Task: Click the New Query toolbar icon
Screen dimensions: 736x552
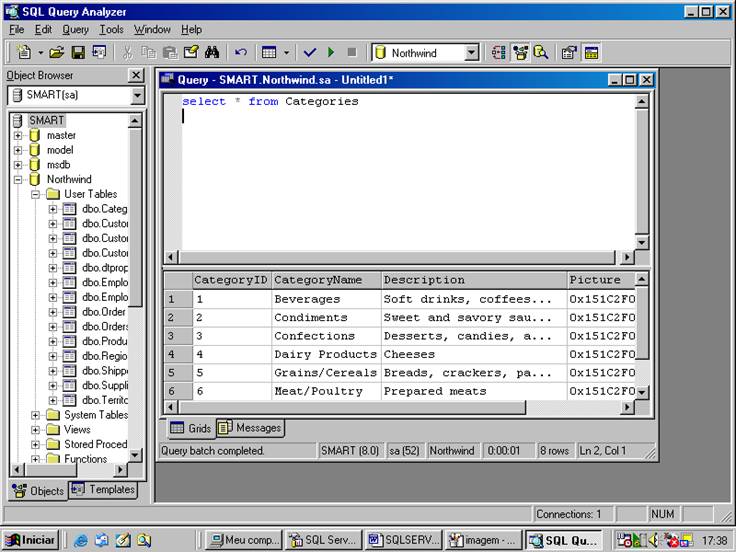Action: (x=23, y=53)
